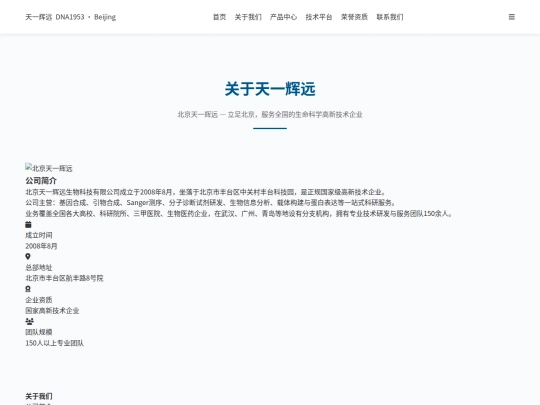Click the paragraph starting 业务覆盖全国各大高校
The width and height of the screenshot is (540, 405).
point(239,214)
